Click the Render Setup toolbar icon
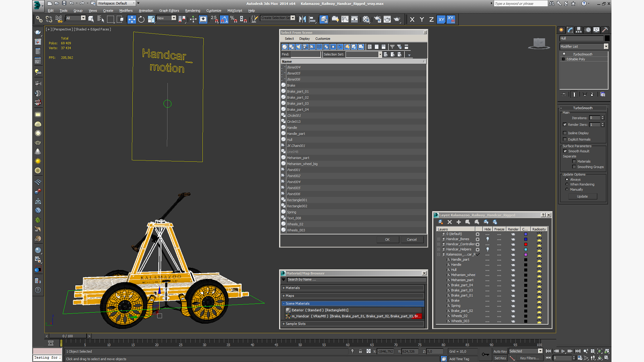The height and width of the screenshot is (362, 644). click(x=377, y=19)
